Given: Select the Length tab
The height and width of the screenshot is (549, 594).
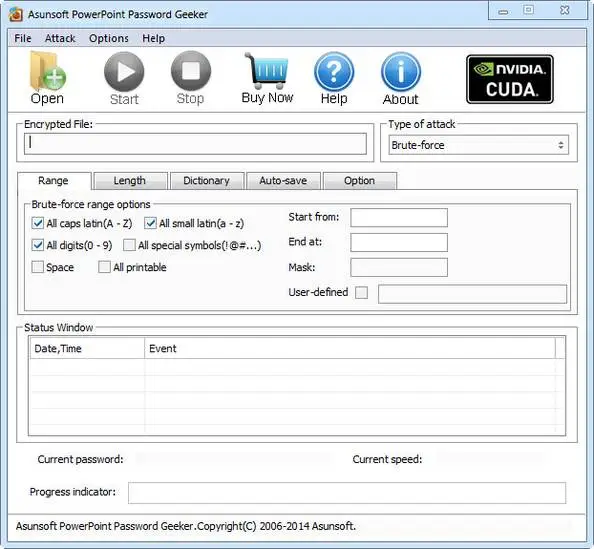Looking at the screenshot, I should click(x=130, y=181).
